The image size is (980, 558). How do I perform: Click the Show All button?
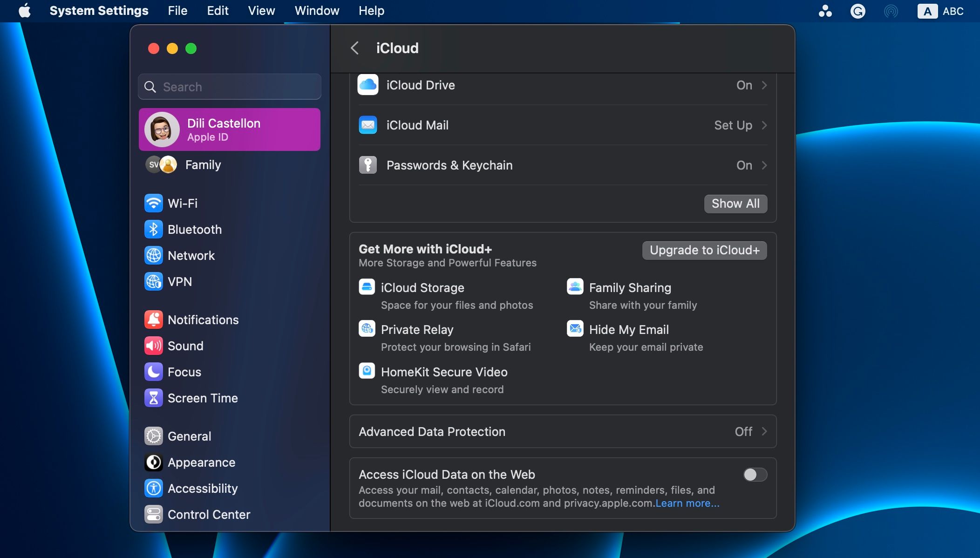(x=735, y=204)
